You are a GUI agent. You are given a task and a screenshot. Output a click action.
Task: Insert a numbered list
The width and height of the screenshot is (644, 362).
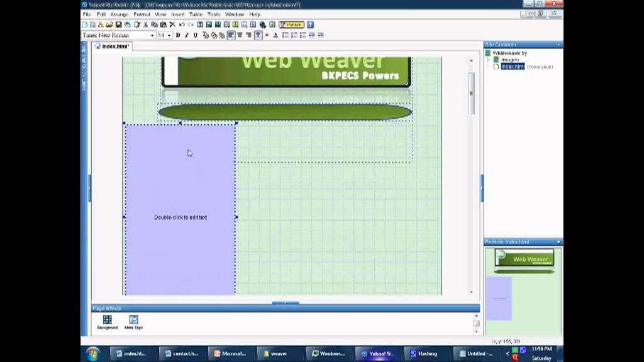(x=294, y=35)
